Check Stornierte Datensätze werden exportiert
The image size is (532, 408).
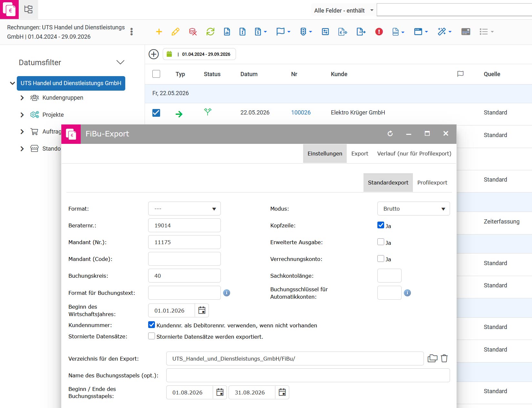point(151,336)
